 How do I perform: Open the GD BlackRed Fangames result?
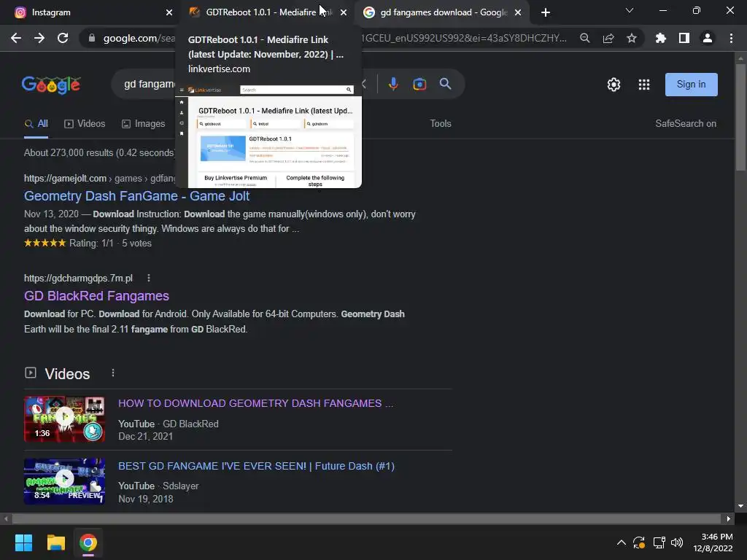tap(97, 296)
